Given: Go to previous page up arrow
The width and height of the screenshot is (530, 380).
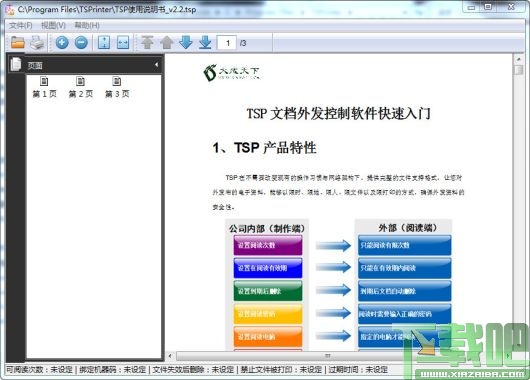Looking at the screenshot, I should click(x=167, y=43).
